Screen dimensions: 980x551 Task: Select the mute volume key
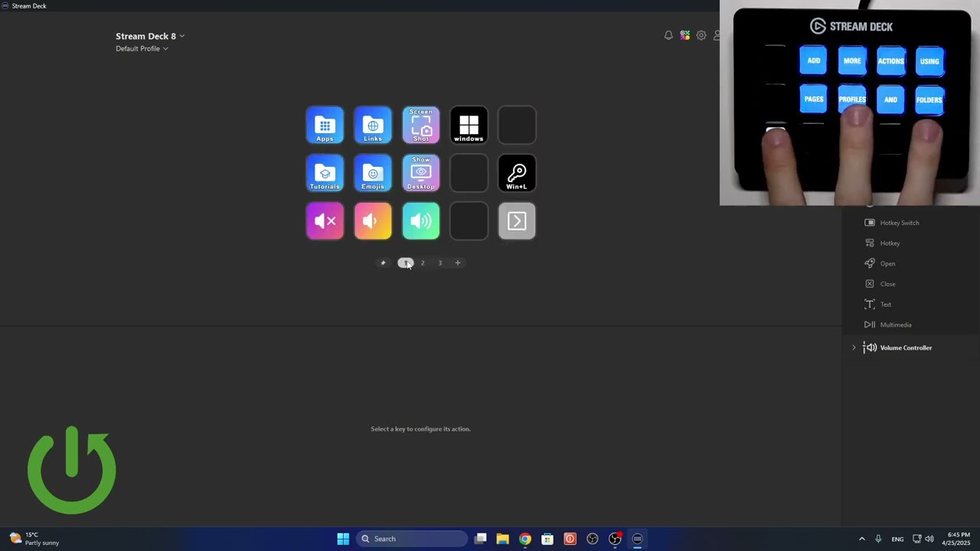[325, 221]
